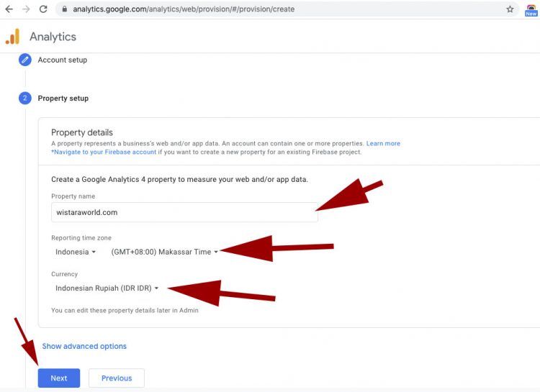This screenshot has height=392, width=540.
Task: Click the browser back arrow
Action: tap(9, 9)
